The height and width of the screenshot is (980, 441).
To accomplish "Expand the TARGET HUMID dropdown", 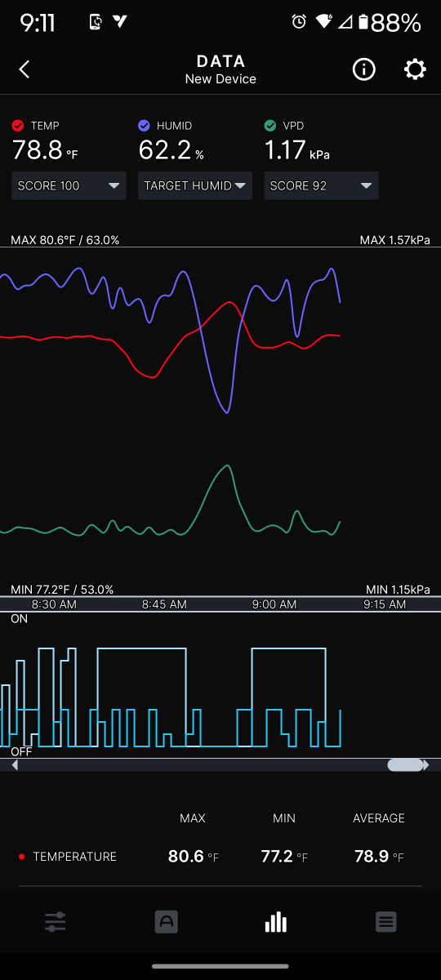I will pos(195,185).
